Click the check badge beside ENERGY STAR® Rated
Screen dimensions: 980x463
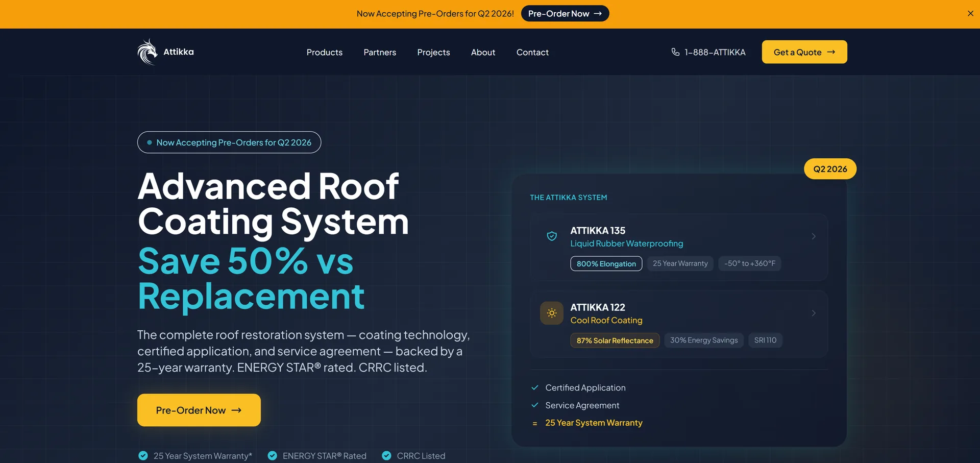(x=273, y=455)
